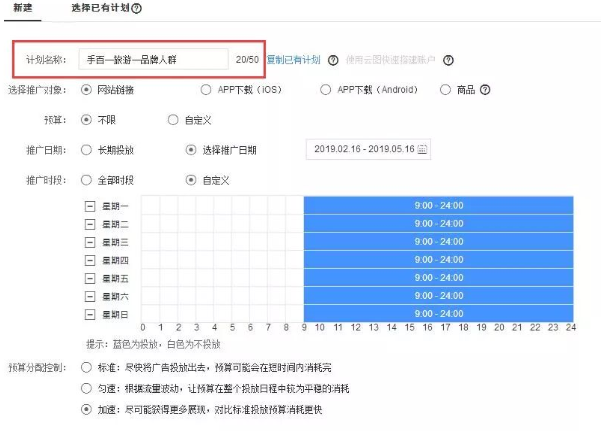Click calendar icon in date range field
Viewport: 606px width, 431px height.
point(422,149)
